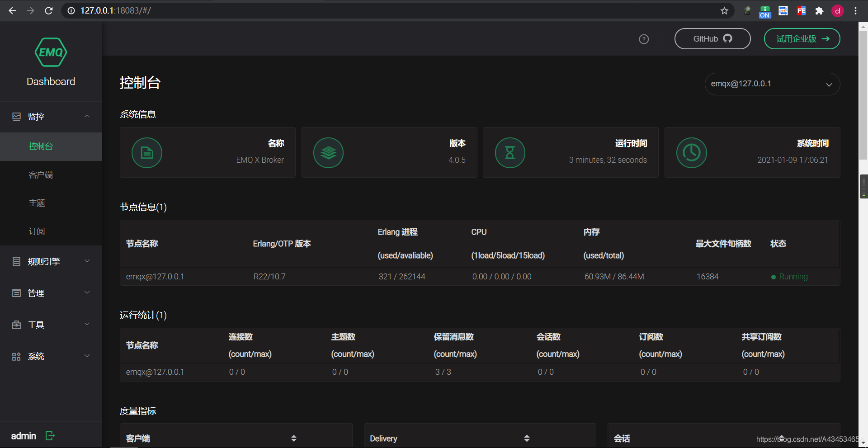Click the GitHub button
This screenshot has width=868, height=448.
pos(712,39)
